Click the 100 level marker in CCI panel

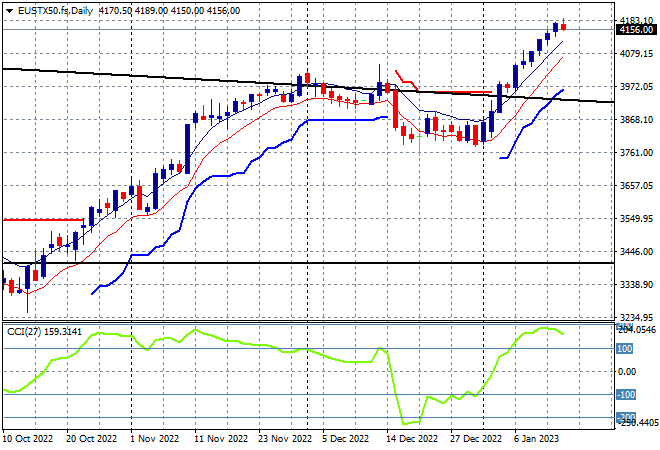click(x=625, y=349)
